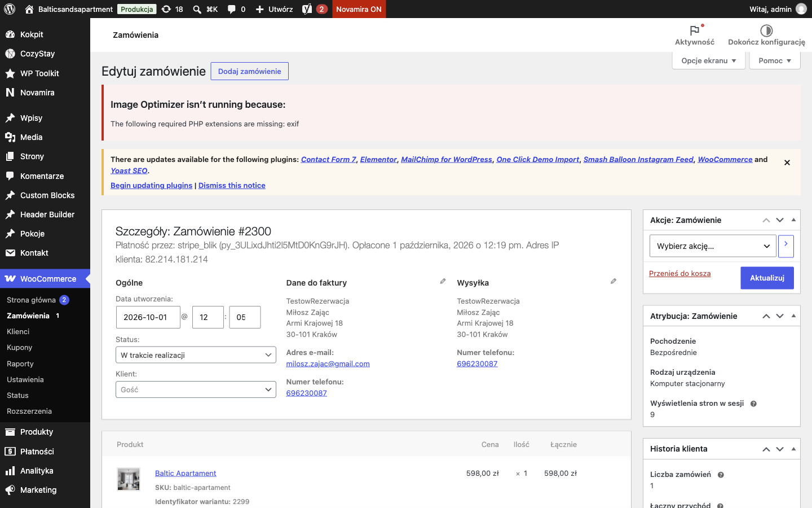The height and width of the screenshot is (508, 812).
Task: Edit billing details with pencil icon
Action: click(x=443, y=281)
